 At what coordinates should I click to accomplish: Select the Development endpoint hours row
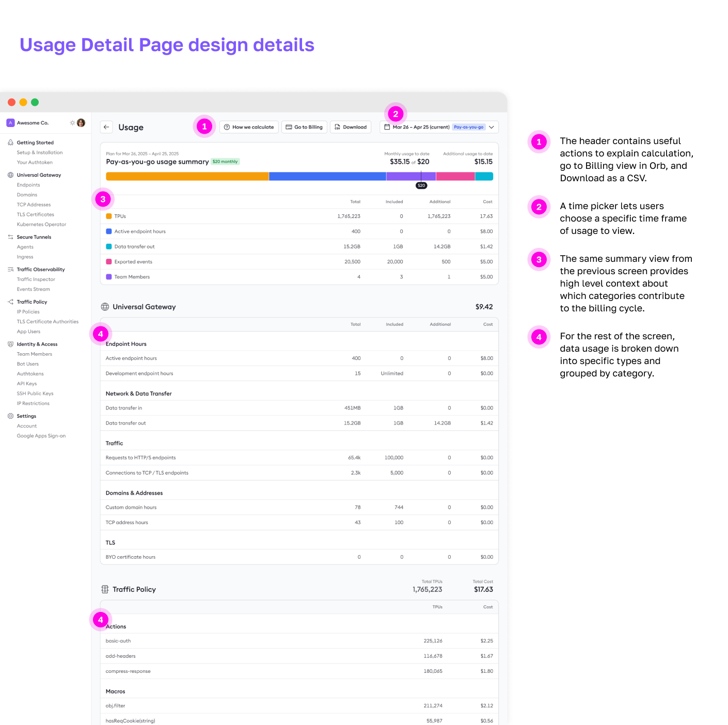pos(299,373)
